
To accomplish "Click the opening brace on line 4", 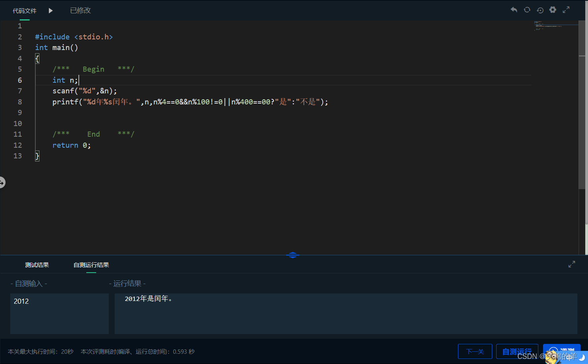I will (37, 59).
